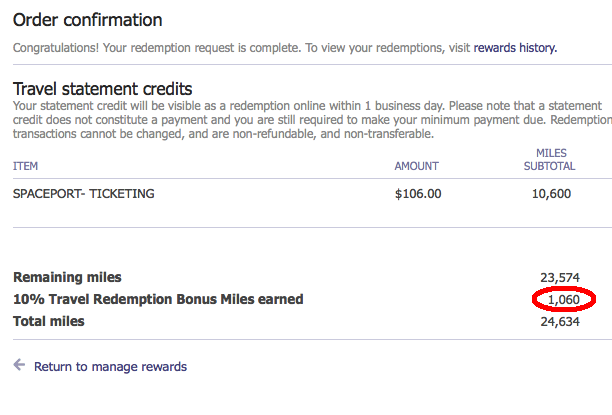This screenshot has width=612, height=415.
Task: Click the Return to manage rewards link
Action: pos(110,367)
